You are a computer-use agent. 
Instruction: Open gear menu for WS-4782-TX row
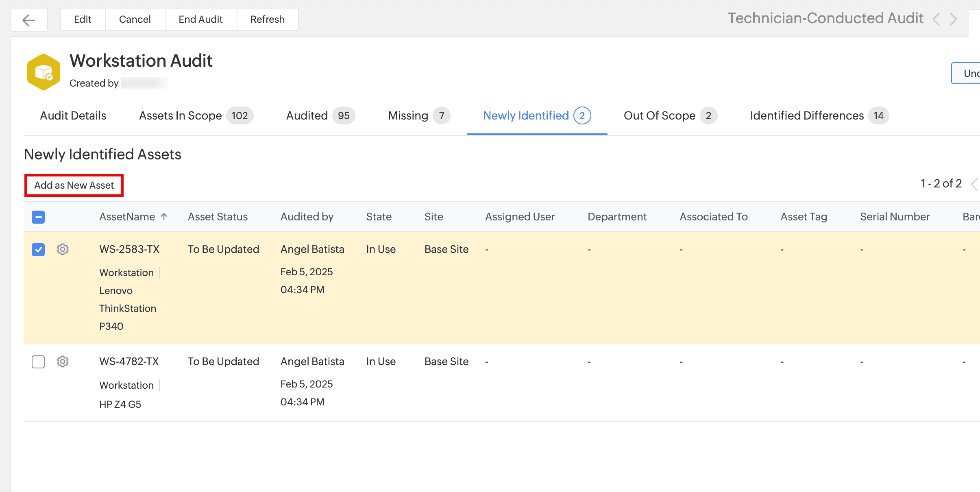(62, 361)
